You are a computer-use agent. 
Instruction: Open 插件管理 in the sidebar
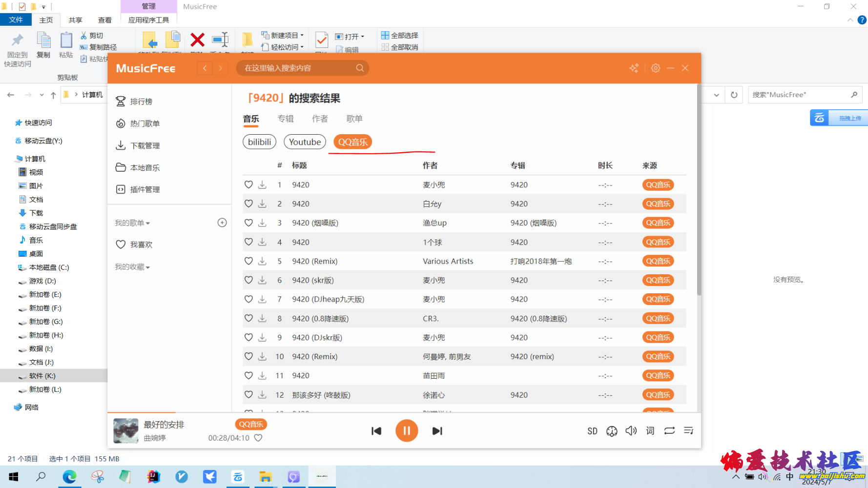(145, 189)
